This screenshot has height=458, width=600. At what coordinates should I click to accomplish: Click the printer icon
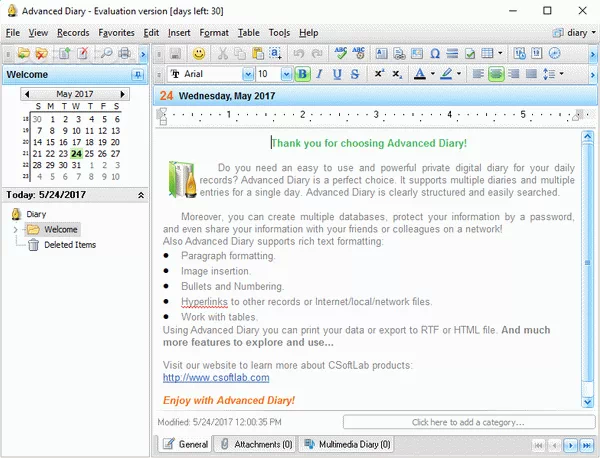coord(124,54)
